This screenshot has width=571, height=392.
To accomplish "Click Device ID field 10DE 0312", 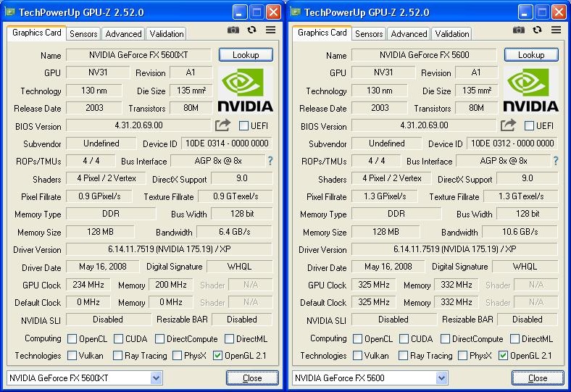I will (512, 143).
